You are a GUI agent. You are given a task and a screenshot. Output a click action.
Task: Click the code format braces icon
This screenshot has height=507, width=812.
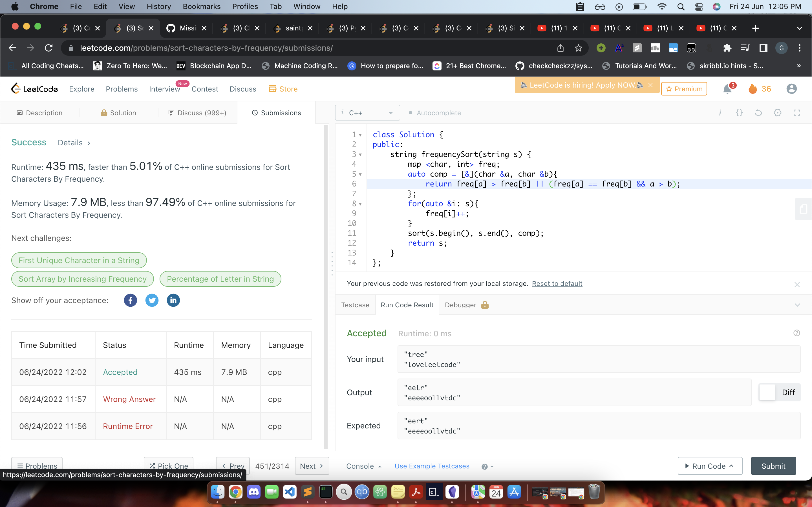(739, 113)
